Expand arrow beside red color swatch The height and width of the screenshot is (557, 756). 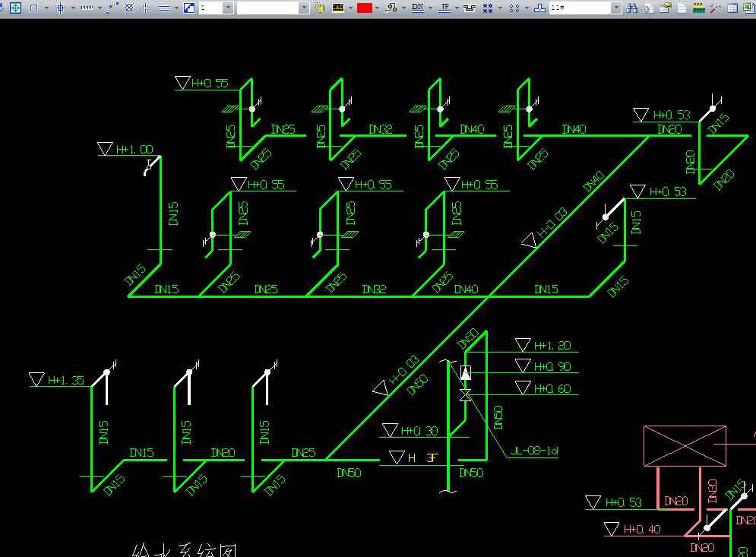point(377,8)
